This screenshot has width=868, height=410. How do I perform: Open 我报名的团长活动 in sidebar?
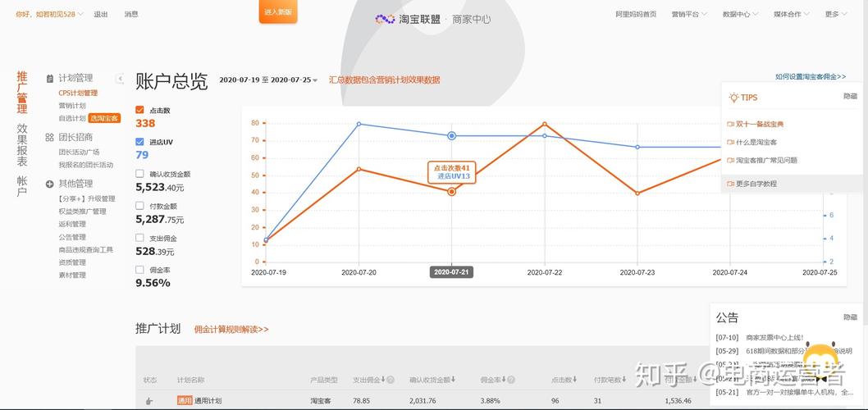(x=86, y=165)
